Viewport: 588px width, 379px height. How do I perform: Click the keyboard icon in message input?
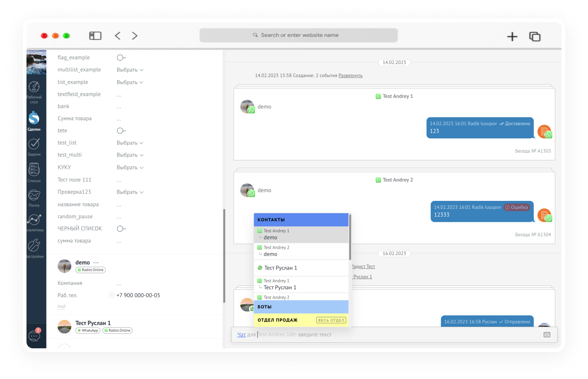547,335
